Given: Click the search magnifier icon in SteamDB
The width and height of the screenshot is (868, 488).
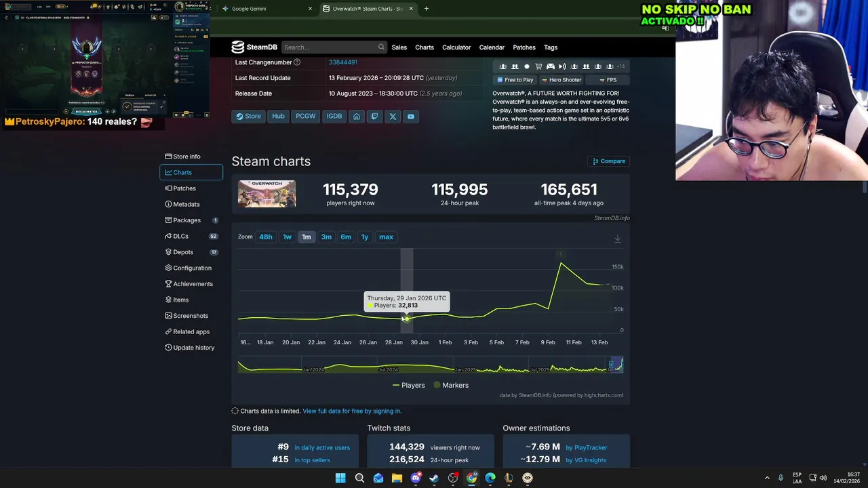Looking at the screenshot, I should click(x=381, y=47).
